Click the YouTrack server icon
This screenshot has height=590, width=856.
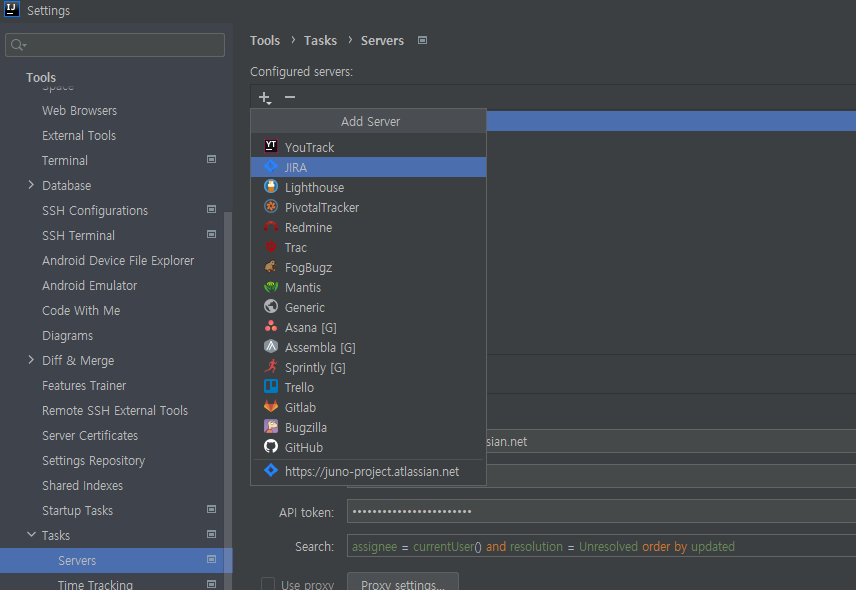tap(271, 146)
